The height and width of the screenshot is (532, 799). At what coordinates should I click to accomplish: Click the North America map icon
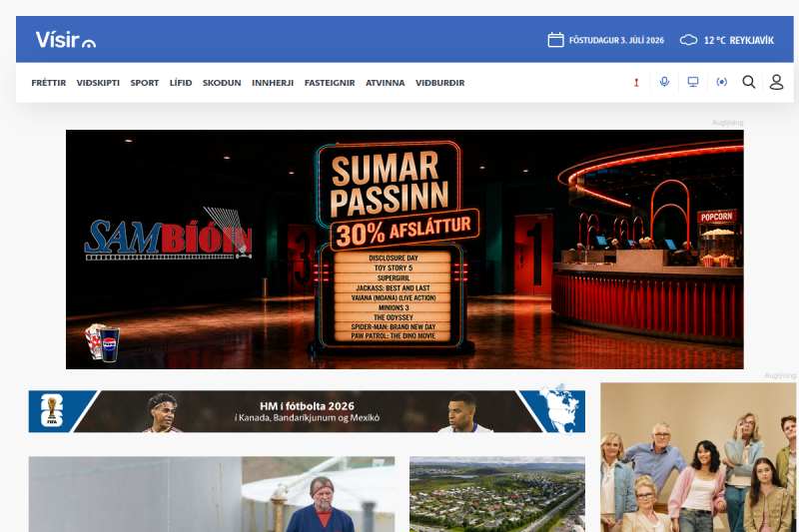click(559, 409)
